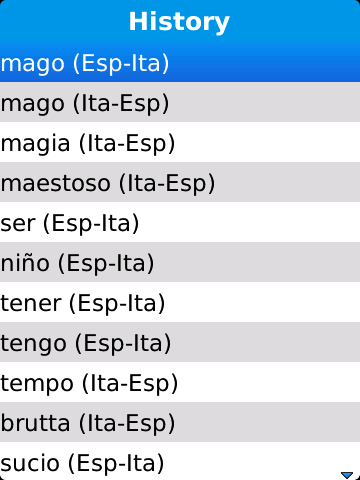Tap the (Ita-Esp) label beside brutta
360x480 pixels.
tap(127, 423)
